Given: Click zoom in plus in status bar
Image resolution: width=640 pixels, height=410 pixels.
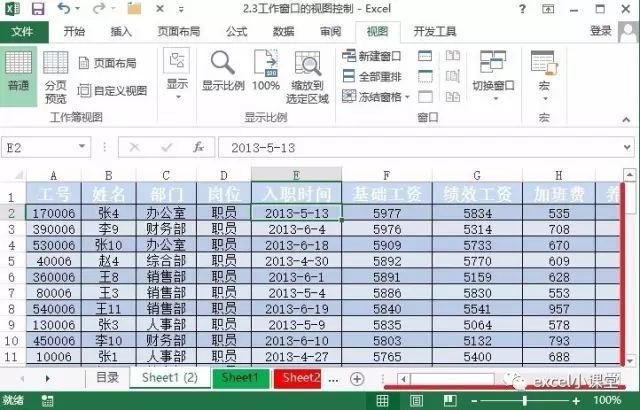Looking at the screenshot, I should pyautogui.click(x=576, y=401).
